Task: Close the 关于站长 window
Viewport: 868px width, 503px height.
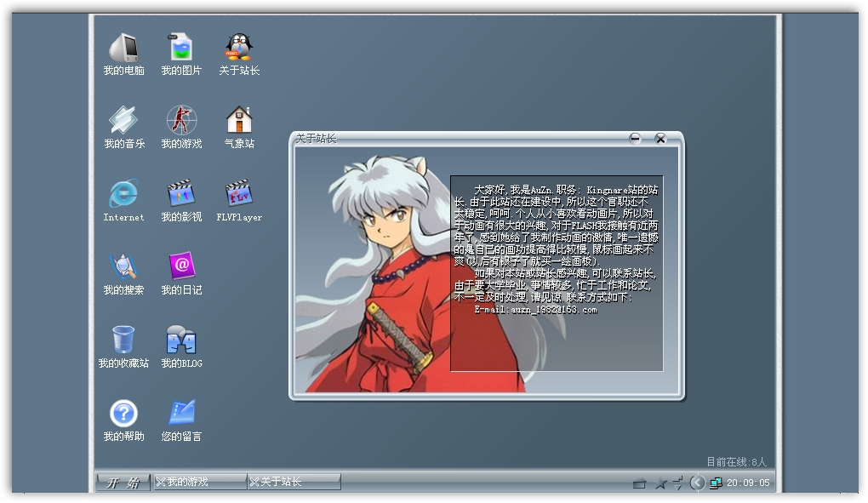Action: click(x=660, y=139)
